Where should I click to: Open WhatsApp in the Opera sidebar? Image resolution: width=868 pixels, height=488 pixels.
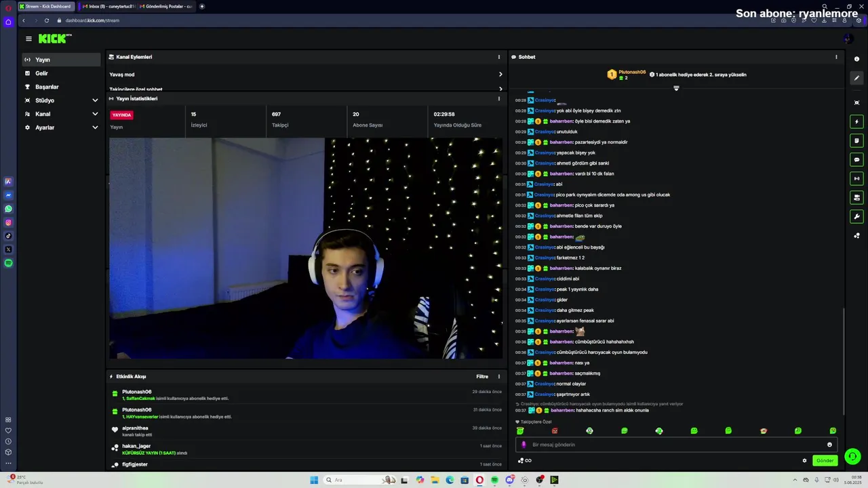click(x=8, y=209)
